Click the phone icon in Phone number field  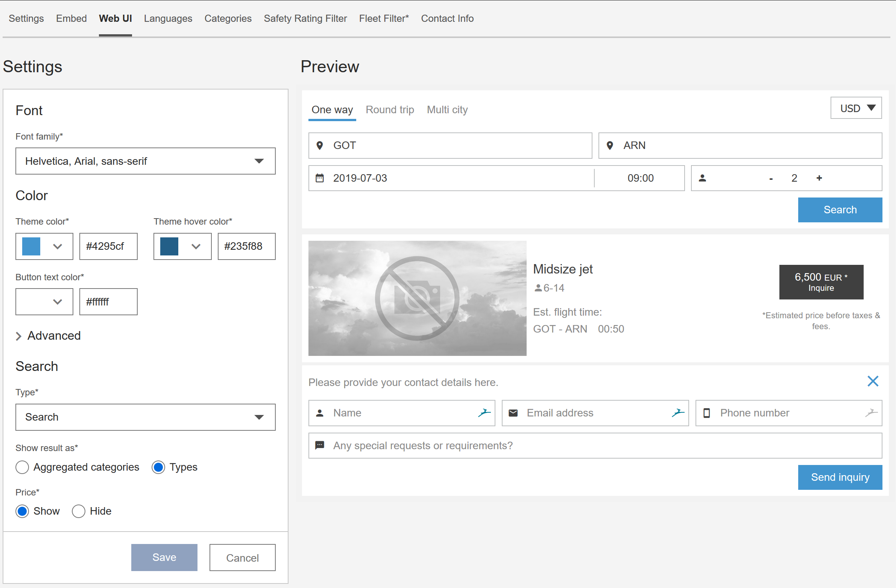click(707, 413)
